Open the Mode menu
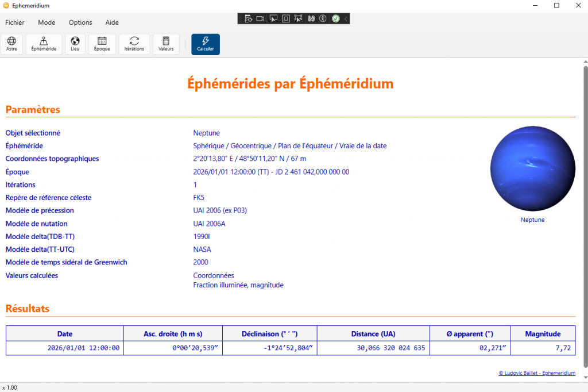 tap(46, 22)
